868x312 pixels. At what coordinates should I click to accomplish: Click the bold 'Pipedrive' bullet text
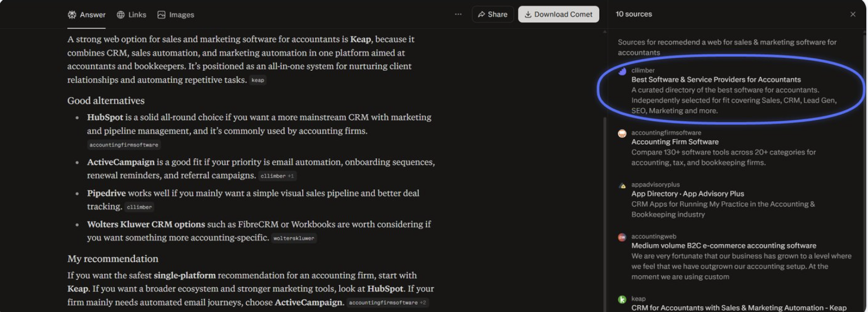[x=106, y=193]
